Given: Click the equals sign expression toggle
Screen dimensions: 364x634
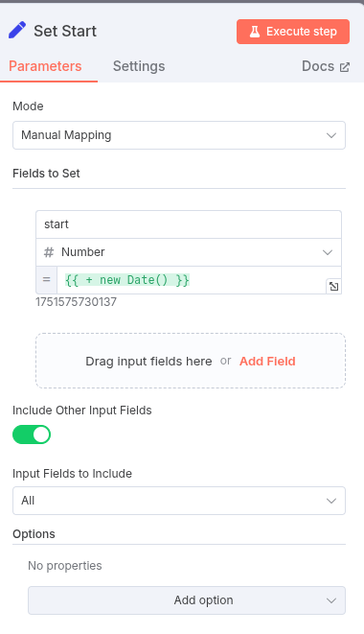Looking at the screenshot, I should point(47,280).
